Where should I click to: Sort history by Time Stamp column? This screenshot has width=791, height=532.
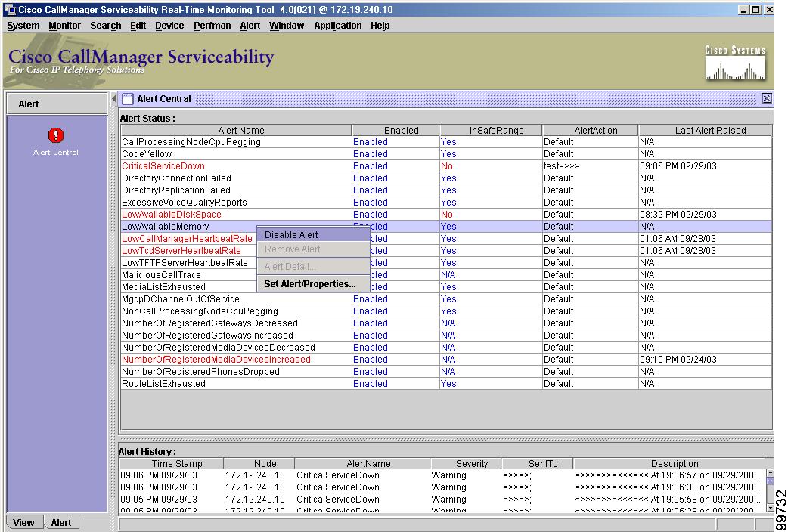coord(172,463)
